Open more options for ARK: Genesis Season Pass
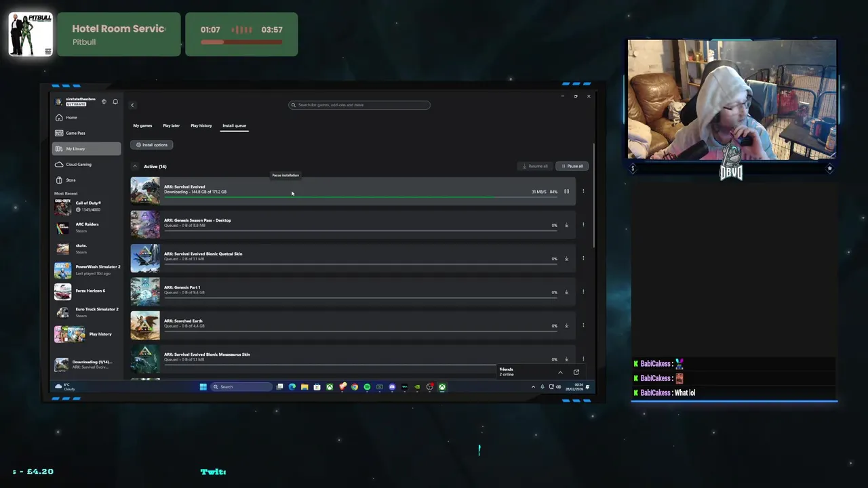Viewport: 868px width, 488px height. point(583,224)
